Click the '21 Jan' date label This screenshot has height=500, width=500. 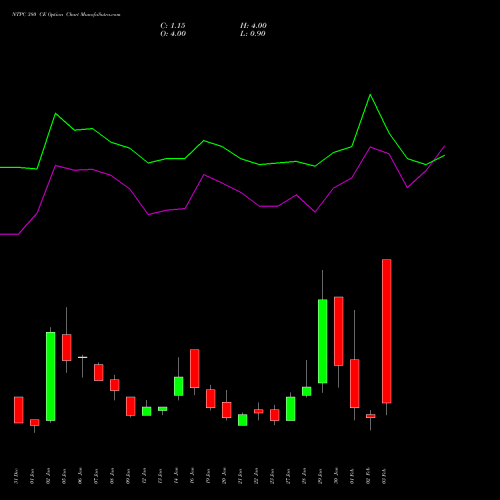pos(241,476)
